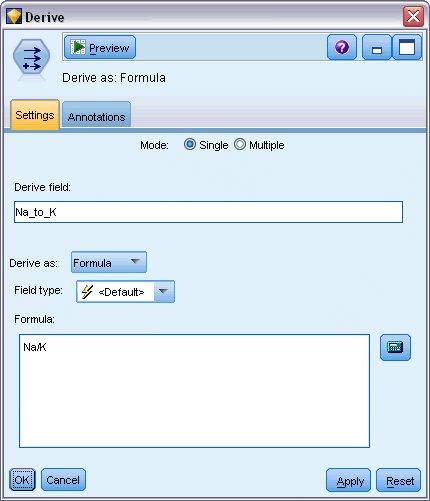Open the Field type Default dropdown
This screenshot has width=430, height=501.
point(125,292)
